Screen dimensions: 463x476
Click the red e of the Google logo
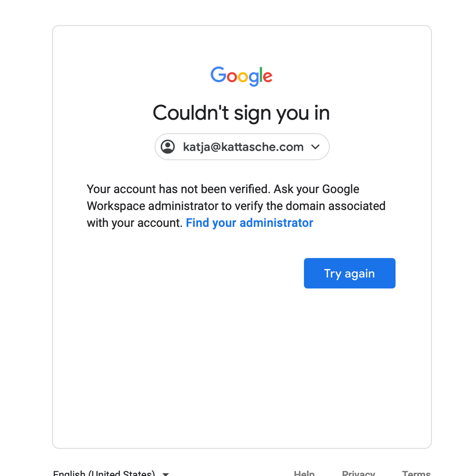point(268,77)
